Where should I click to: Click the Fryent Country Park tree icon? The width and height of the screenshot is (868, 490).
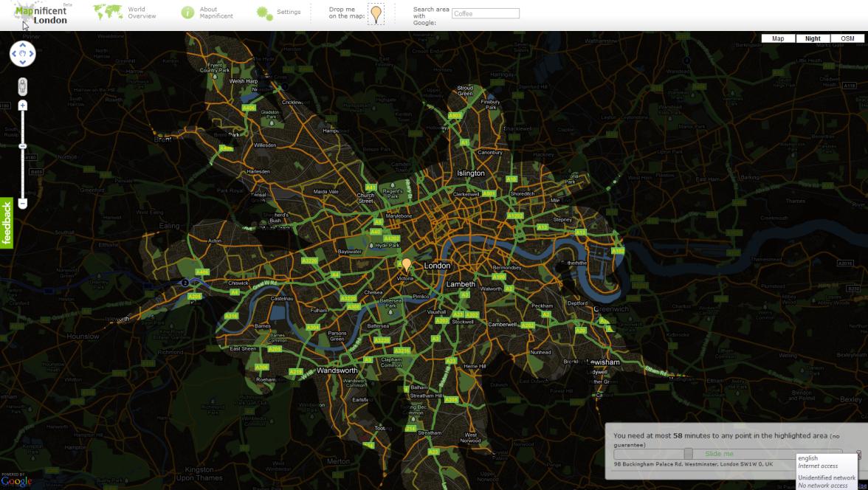215,77
